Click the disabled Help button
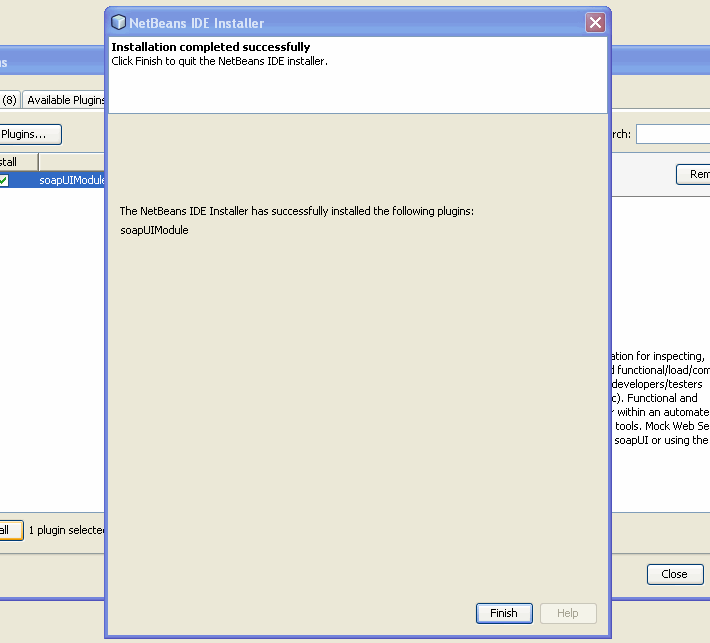 tap(568, 613)
